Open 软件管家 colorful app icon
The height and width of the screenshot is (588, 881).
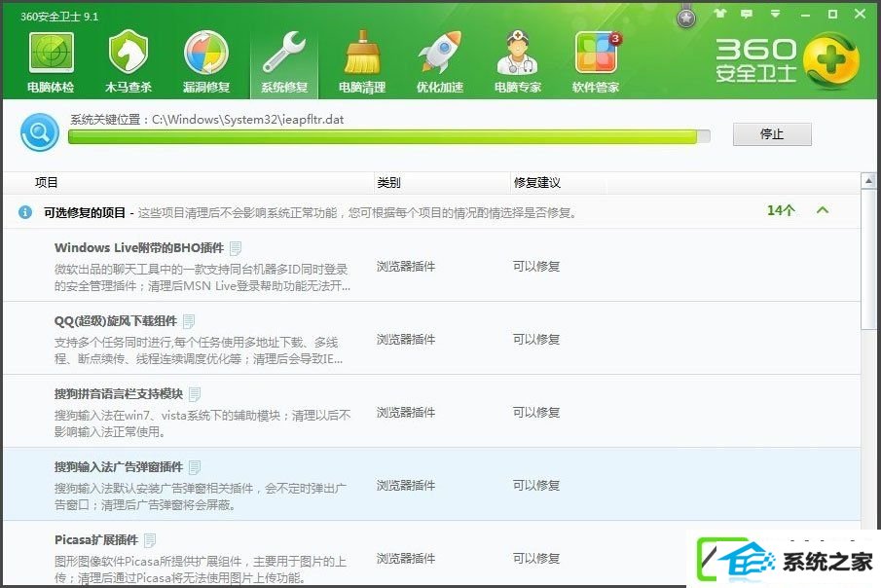tap(596, 53)
